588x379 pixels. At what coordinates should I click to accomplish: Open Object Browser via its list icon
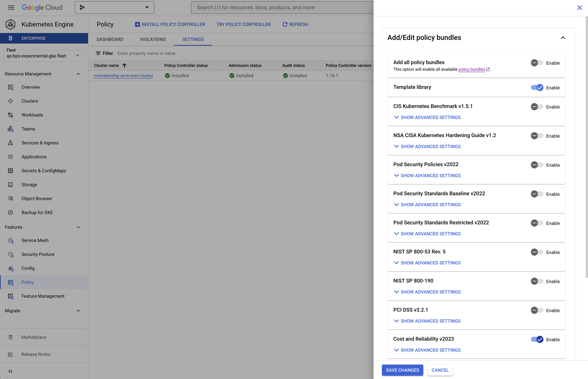[x=10, y=198]
